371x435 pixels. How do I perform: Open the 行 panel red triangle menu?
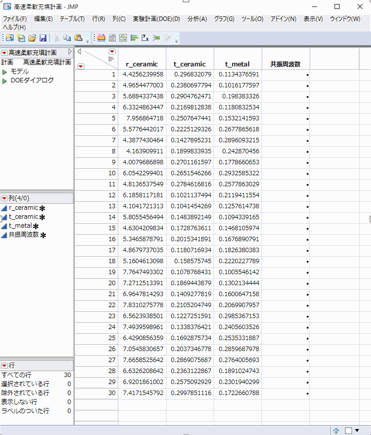[4, 365]
